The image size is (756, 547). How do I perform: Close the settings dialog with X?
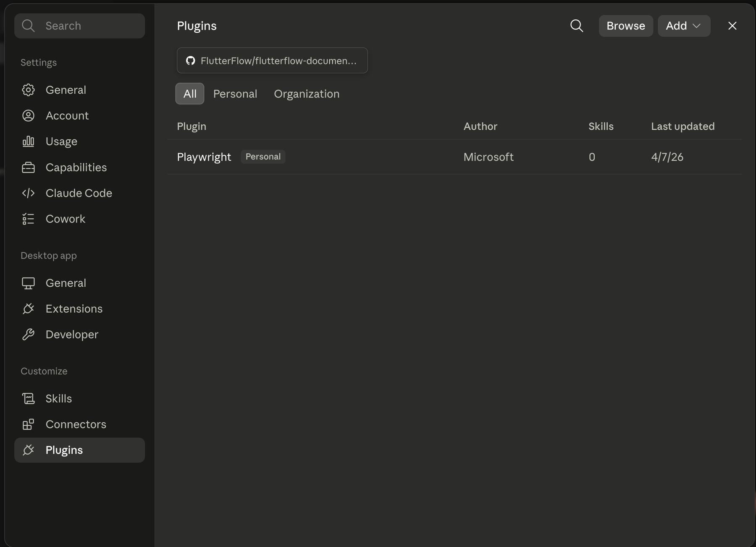coord(732,26)
